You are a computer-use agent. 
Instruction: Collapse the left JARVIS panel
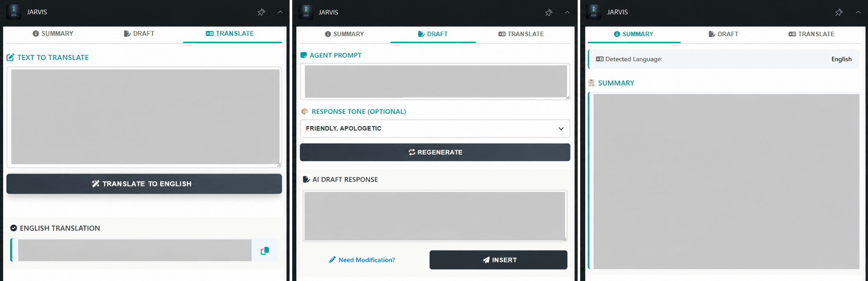pyautogui.click(x=280, y=12)
